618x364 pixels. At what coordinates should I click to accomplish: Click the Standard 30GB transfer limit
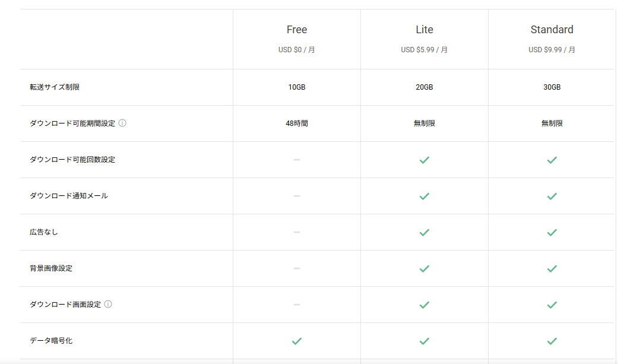(x=552, y=87)
